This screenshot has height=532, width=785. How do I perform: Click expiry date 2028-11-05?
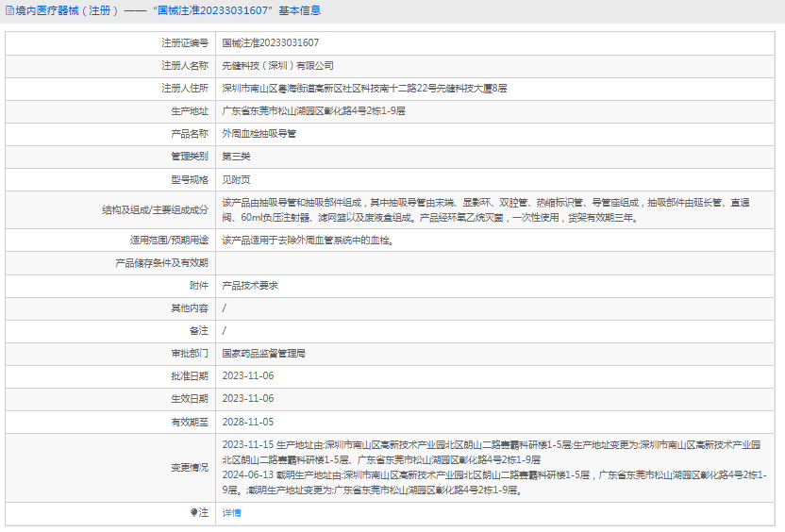coord(248,422)
